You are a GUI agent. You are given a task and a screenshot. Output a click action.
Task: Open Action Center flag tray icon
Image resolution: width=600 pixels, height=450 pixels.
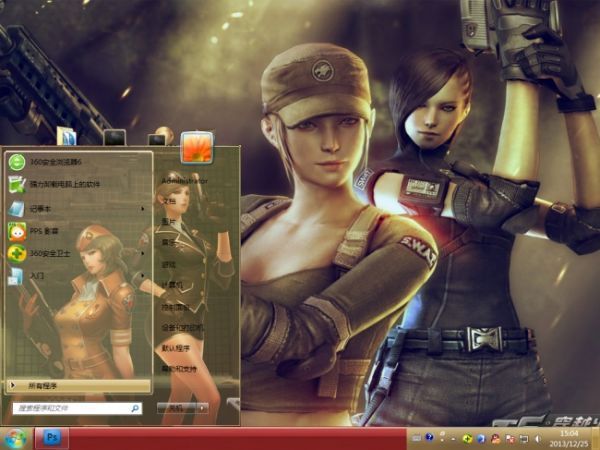(x=510, y=439)
